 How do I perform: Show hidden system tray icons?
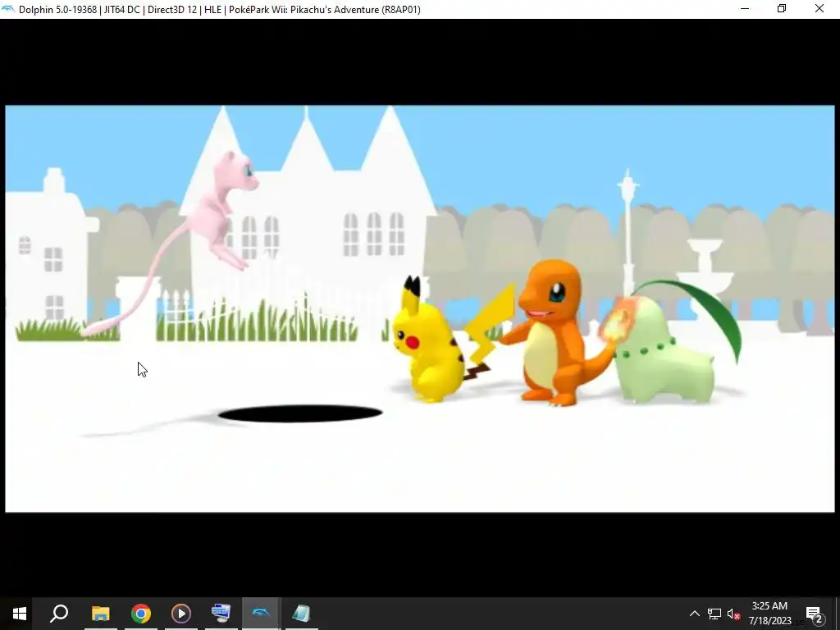694,614
